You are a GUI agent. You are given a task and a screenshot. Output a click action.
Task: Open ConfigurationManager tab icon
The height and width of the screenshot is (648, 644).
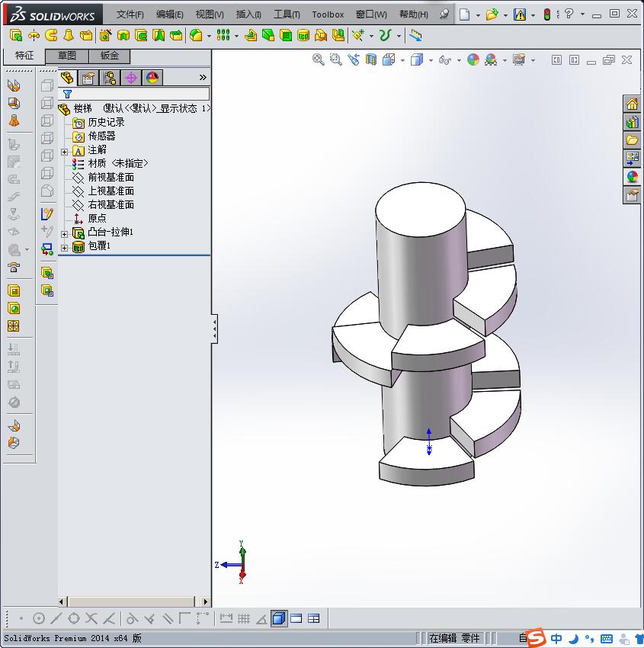(110, 78)
